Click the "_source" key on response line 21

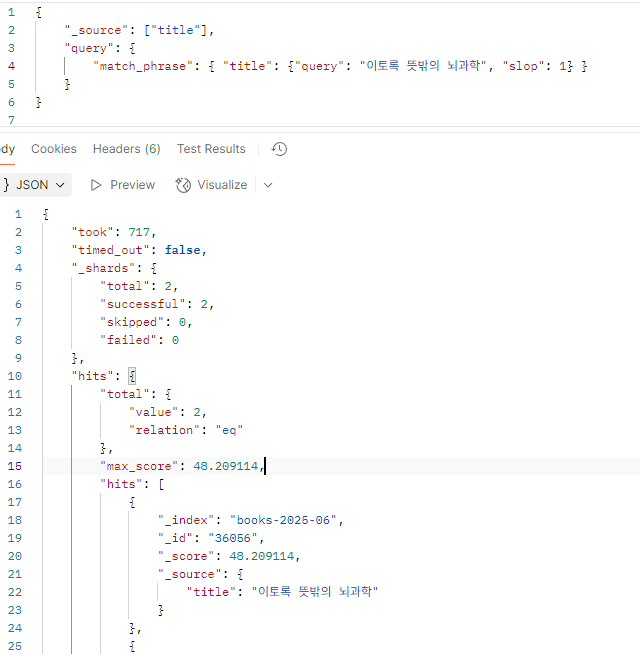pos(189,574)
